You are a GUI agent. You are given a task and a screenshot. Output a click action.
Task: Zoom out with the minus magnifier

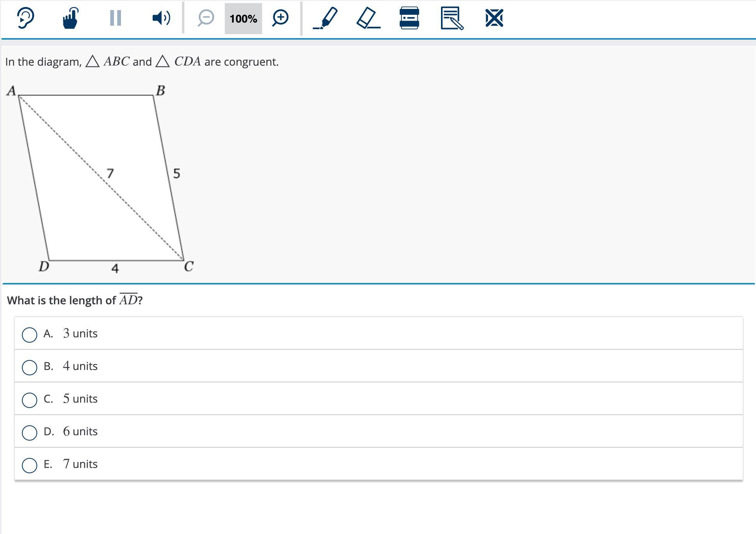point(205,18)
